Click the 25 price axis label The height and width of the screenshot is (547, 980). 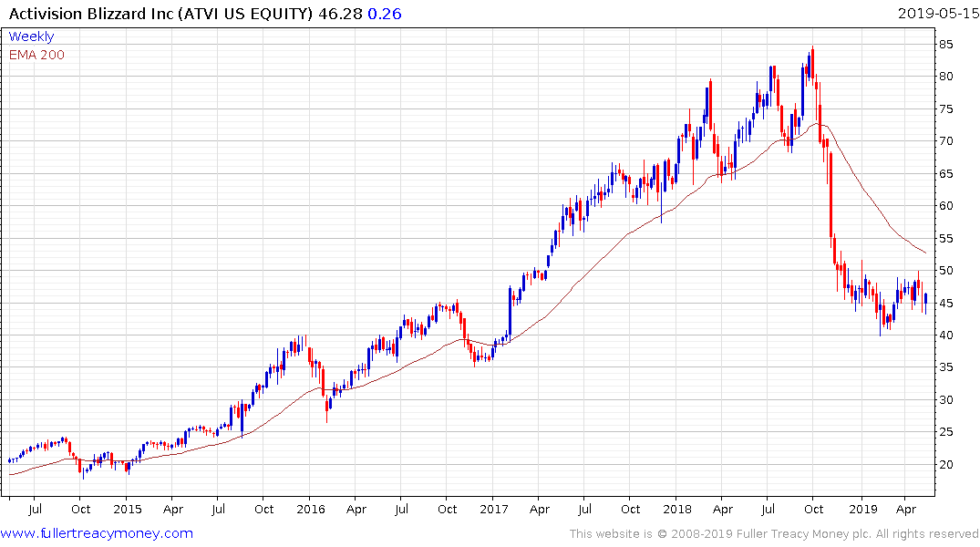(945, 432)
